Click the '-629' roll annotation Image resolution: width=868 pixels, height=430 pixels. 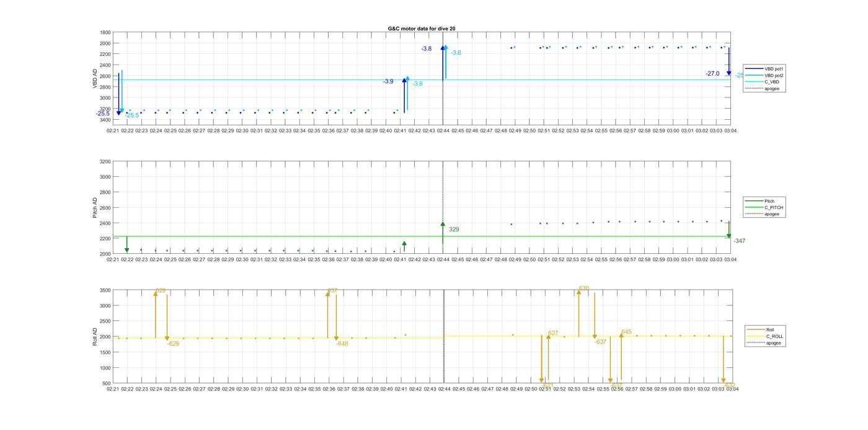(x=173, y=343)
